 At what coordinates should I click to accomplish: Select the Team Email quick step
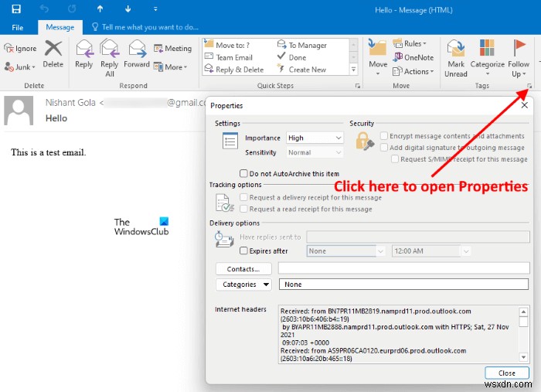(x=229, y=57)
